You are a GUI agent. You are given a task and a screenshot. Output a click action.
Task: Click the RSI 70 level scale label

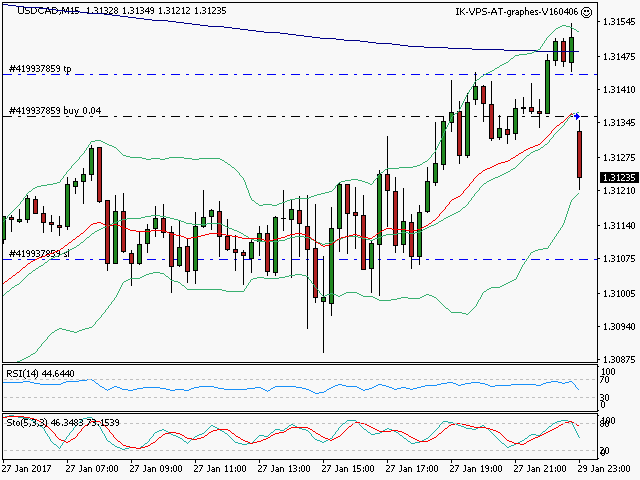coord(605,380)
